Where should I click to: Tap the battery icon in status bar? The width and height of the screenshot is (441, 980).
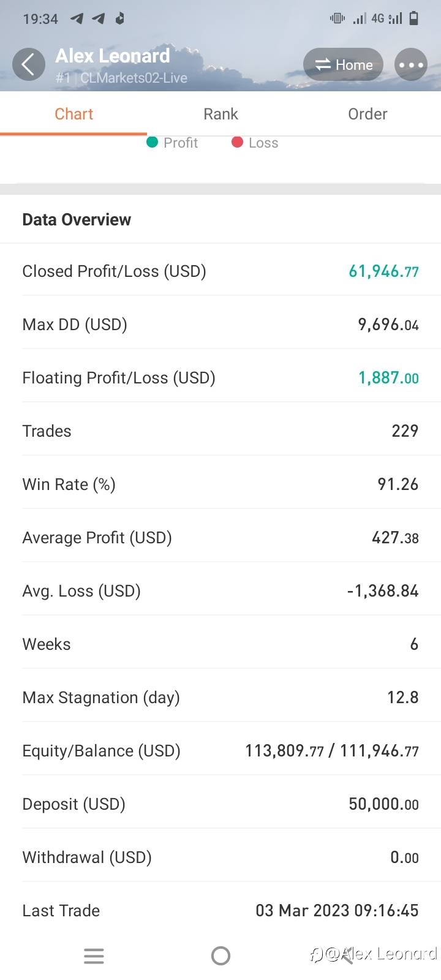point(414,18)
